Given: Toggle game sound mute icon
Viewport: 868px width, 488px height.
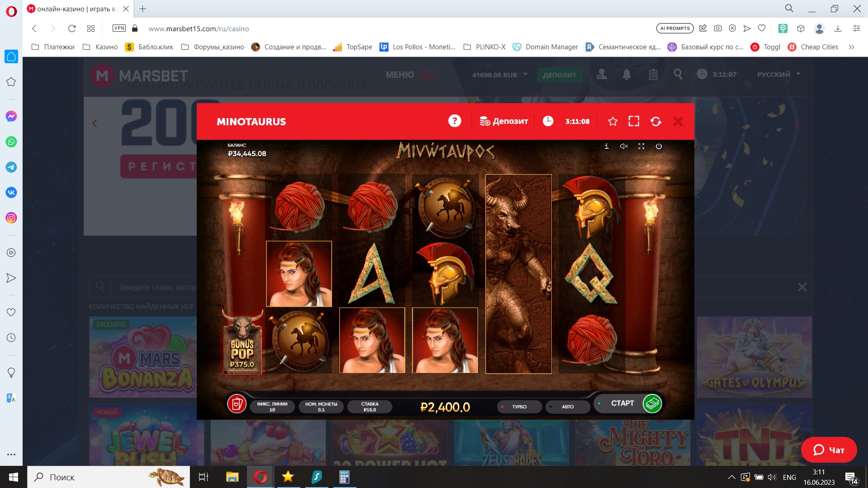Looking at the screenshot, I should [x=624, y=146].
